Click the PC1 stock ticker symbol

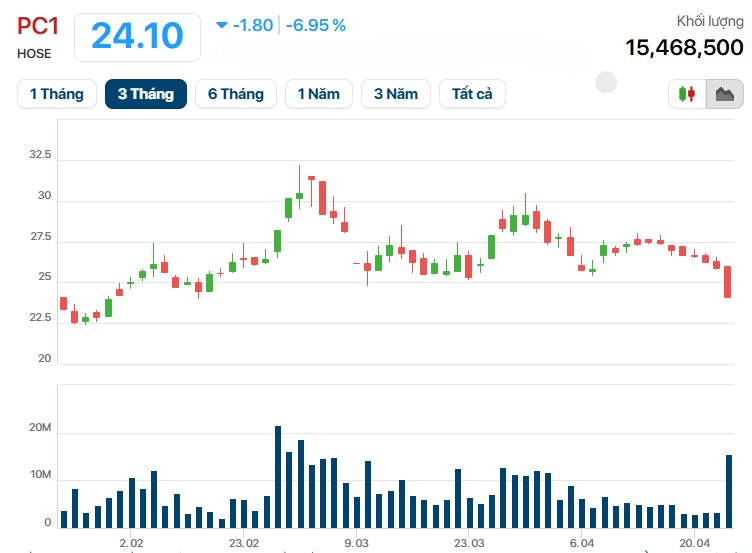tap(38, 26)
